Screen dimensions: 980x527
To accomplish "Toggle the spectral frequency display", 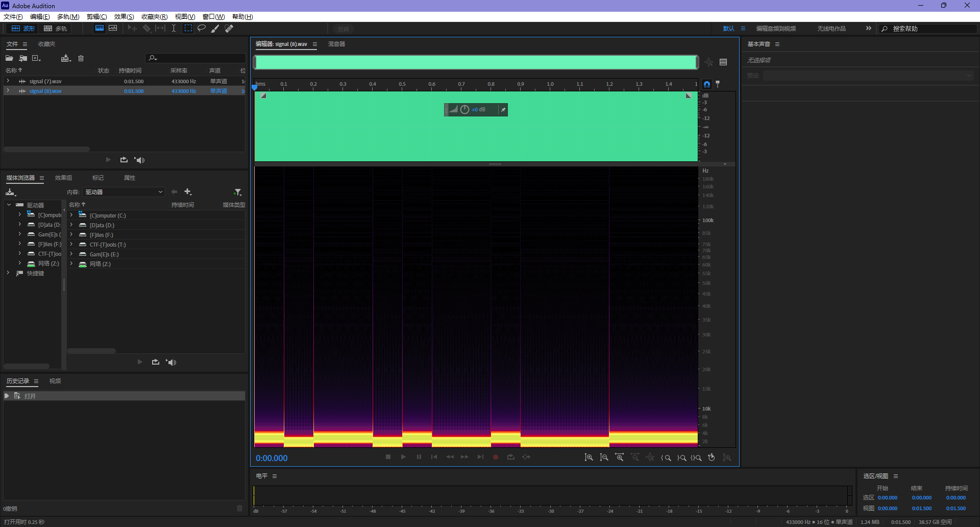I will tap(100, 28).
